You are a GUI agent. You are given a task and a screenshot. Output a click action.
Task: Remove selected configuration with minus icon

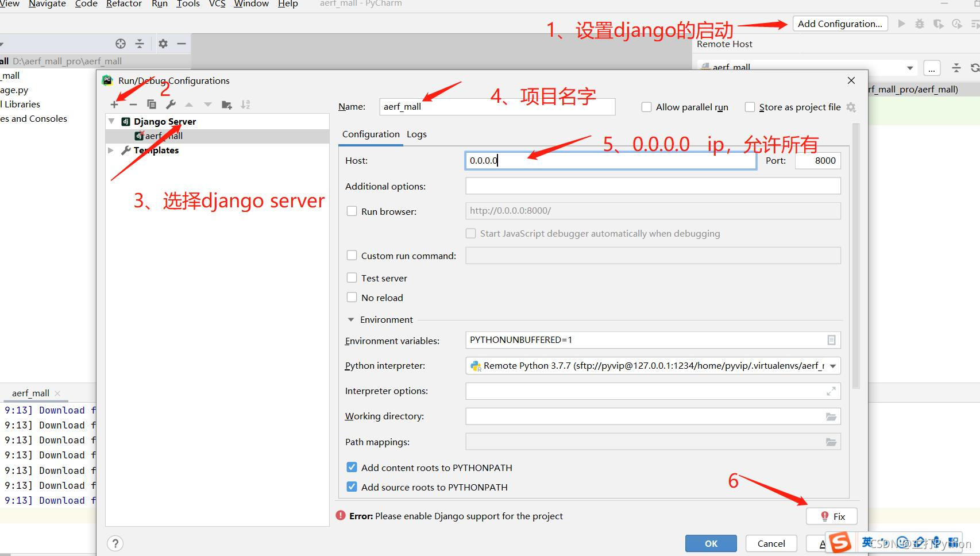[x=133, y=105]
